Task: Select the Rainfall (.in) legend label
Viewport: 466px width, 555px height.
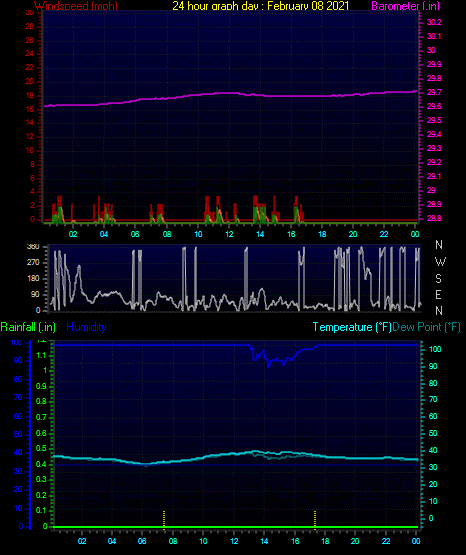Action: [28, 327]
